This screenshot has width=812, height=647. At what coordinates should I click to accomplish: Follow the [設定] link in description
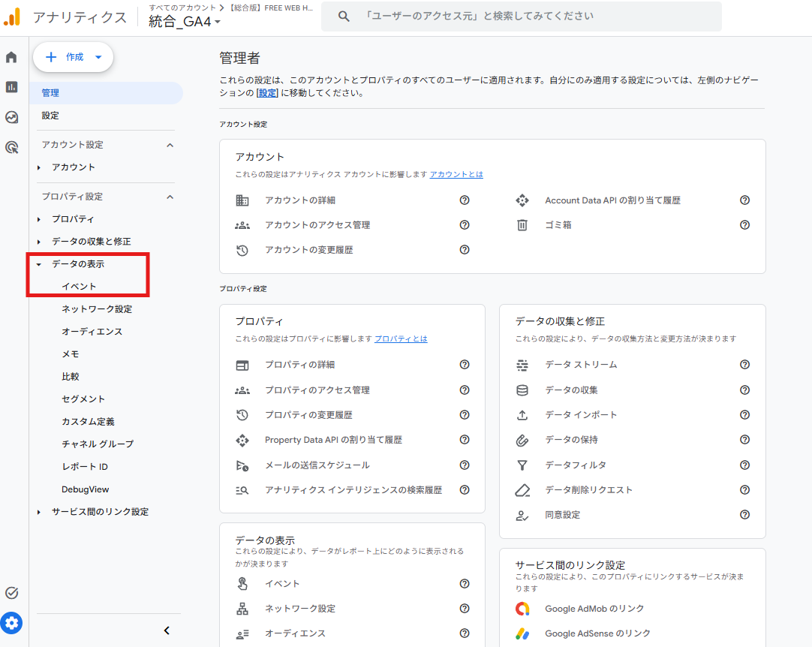pyautogui.click(x=267, y=93)
